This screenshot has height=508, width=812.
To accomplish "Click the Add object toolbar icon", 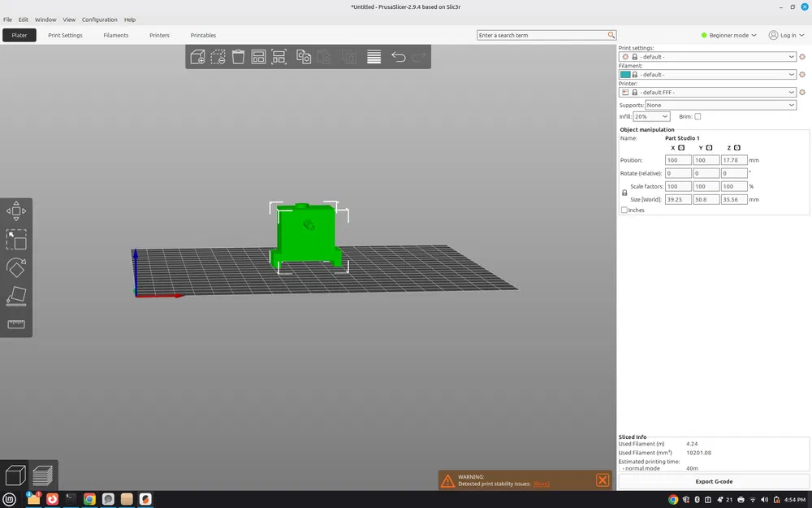I will [x=197, y=57].
